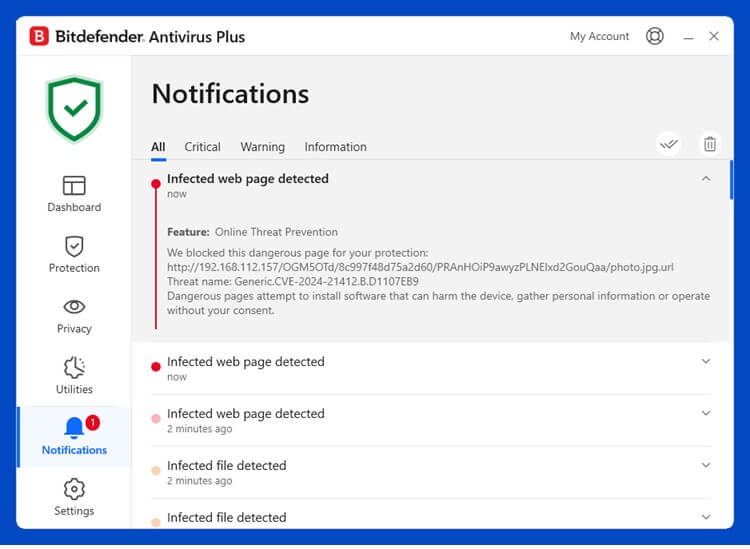Minimize the Bitdefender window

[688, 37]
